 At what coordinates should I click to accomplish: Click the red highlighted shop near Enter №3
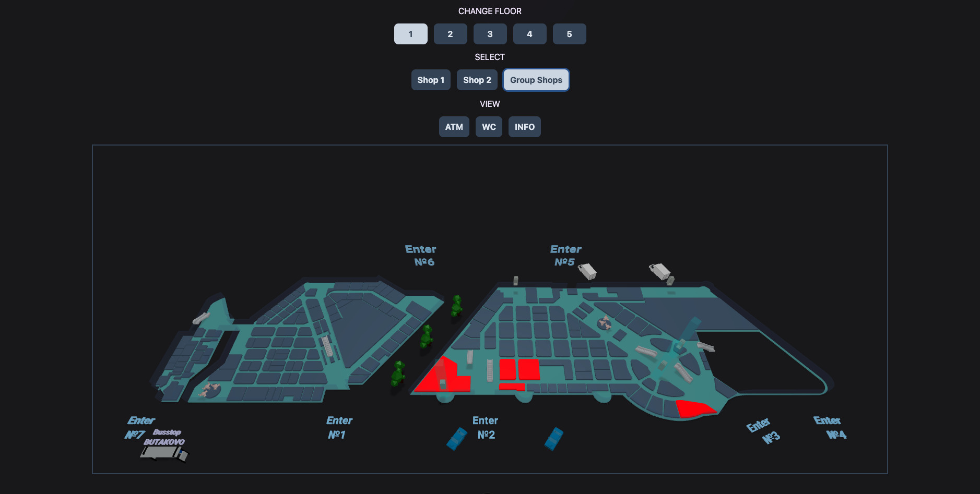click(695, 408)
